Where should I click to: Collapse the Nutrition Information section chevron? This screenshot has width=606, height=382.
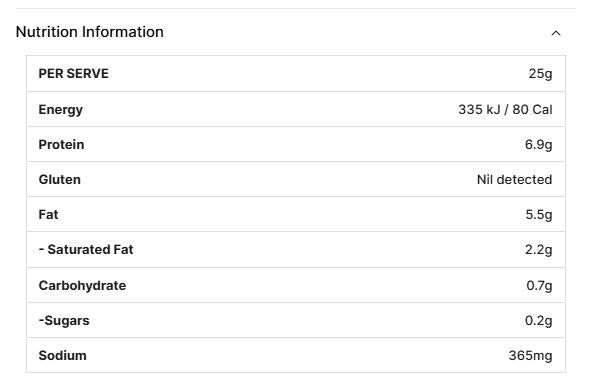coord(556,33)
